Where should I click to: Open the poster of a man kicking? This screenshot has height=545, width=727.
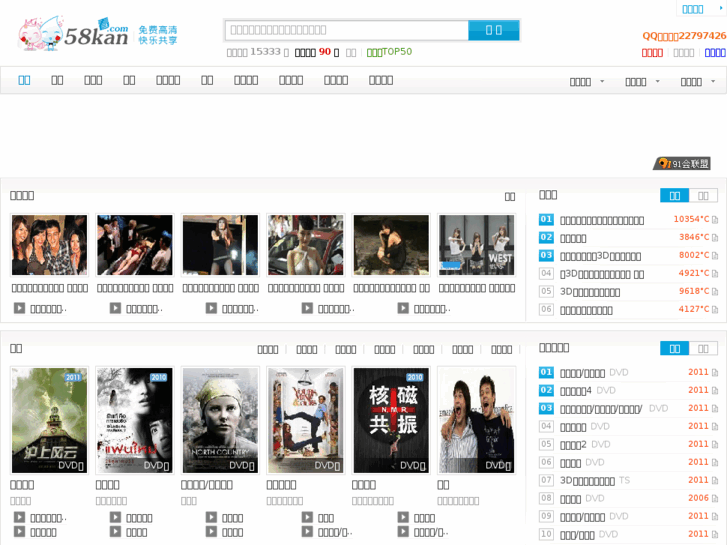click(306, 420)
